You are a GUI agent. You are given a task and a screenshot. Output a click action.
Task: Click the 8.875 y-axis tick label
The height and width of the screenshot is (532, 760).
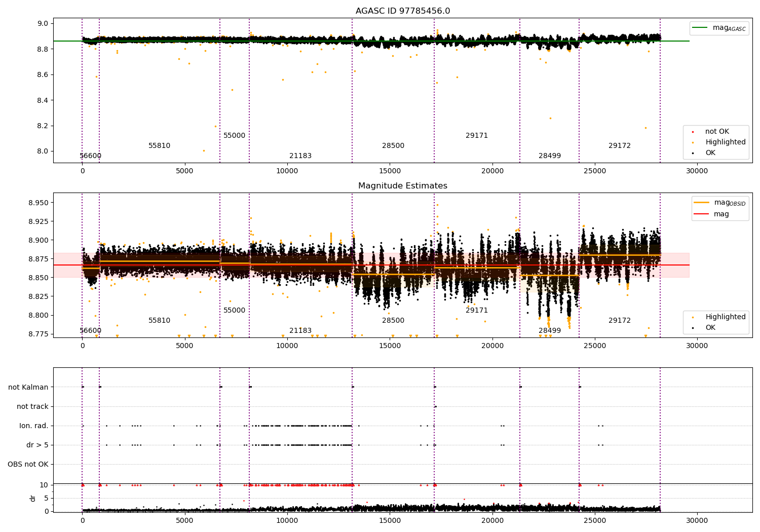[39, 259]
